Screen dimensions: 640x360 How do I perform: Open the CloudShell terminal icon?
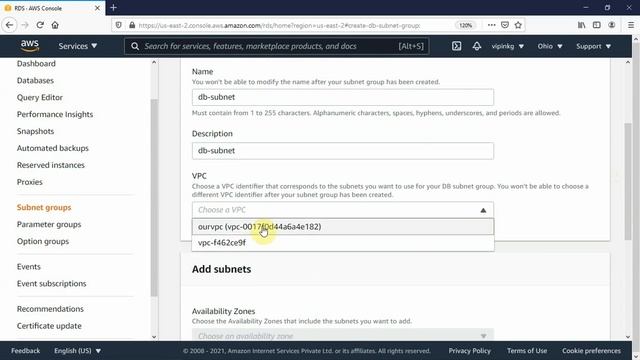[x=456, y=46]
